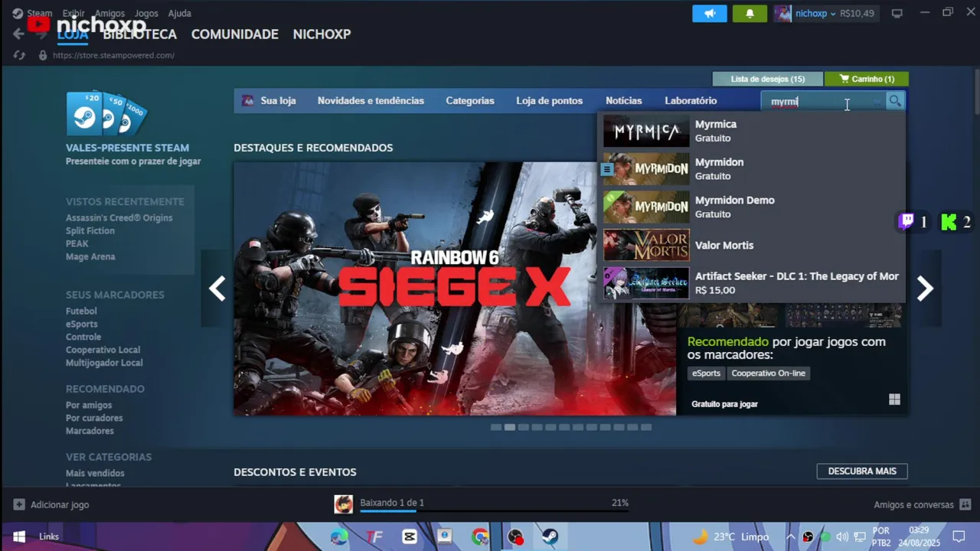Open the Windows notification center

(x=959, y=536)
